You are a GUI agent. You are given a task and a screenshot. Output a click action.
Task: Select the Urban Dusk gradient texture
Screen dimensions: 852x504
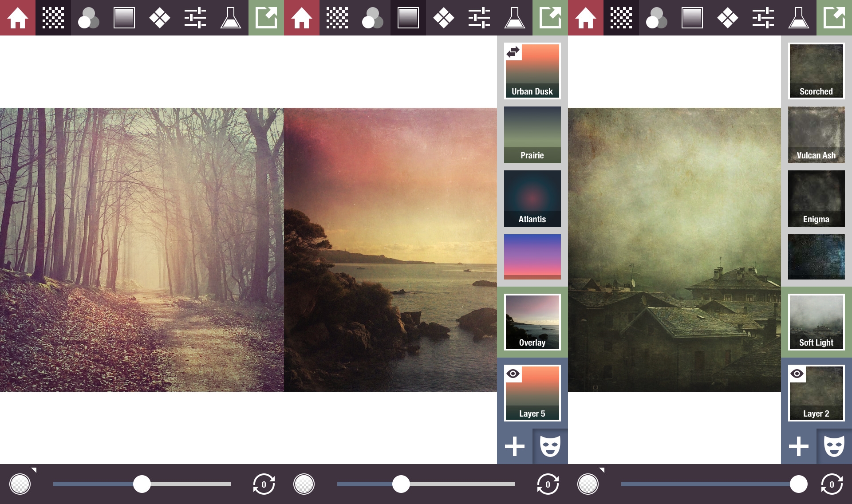pos(532,71)
